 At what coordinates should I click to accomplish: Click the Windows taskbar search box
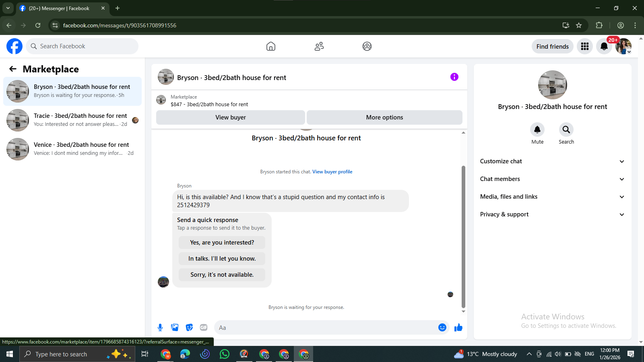[x=77, y=354]
